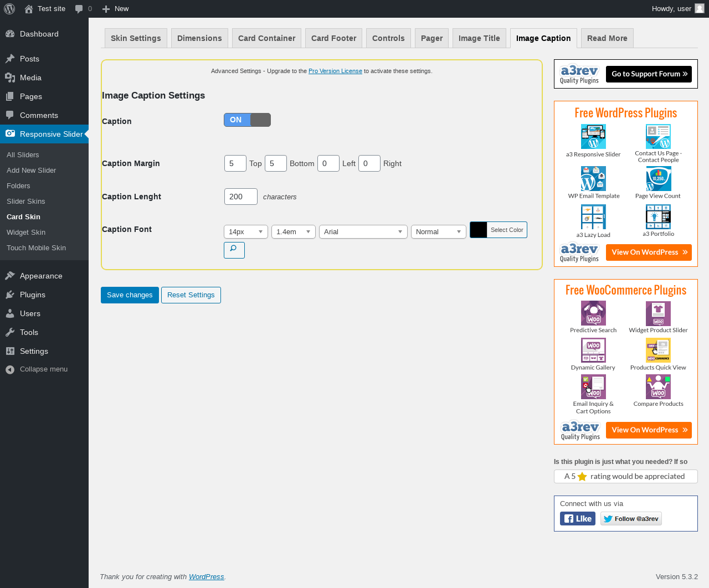The image size is (709, 588).
Task: Follow the Pro Version License link
Action: click(x=335, y=71)
